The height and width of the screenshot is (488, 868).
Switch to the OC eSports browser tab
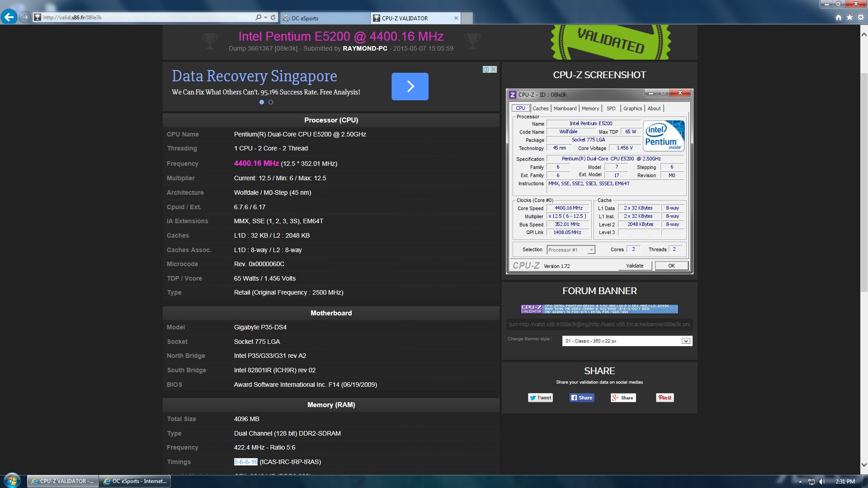325,18
